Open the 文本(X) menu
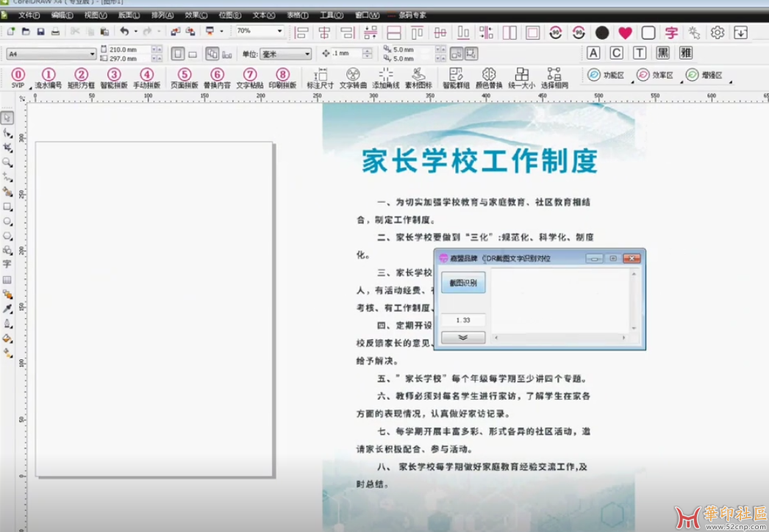Screen dimensions: 769x532 264,15
